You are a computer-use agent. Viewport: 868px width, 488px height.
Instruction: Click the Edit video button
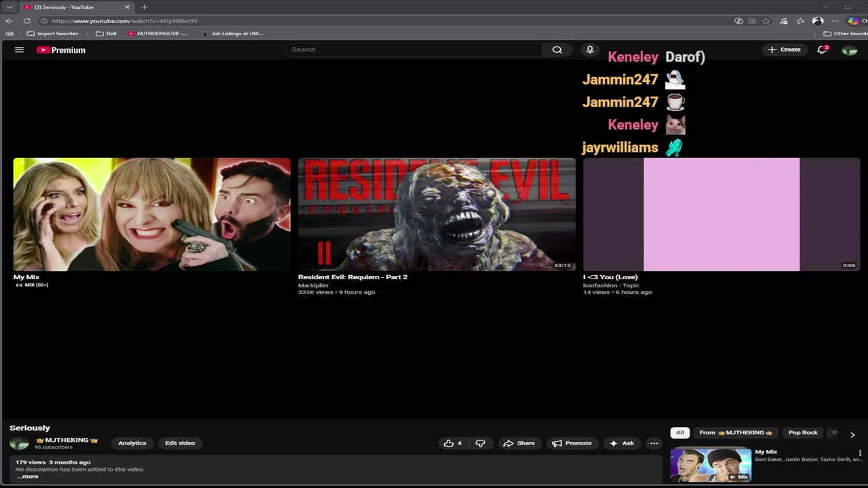[x=180, y=443]
